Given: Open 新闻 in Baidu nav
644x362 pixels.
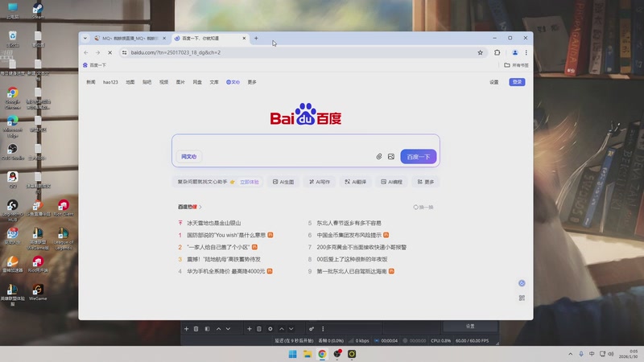Looking at the screenshot, I should click(91, 82).
